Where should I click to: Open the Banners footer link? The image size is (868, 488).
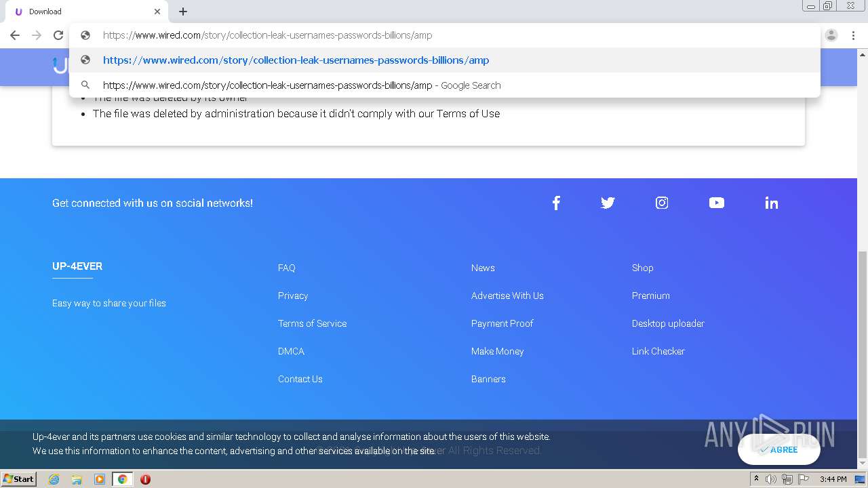[x=488, y=379]
